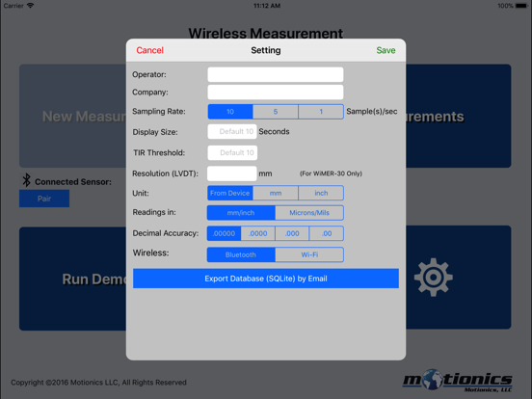Select From Device unit option

[x=230, y=193]
